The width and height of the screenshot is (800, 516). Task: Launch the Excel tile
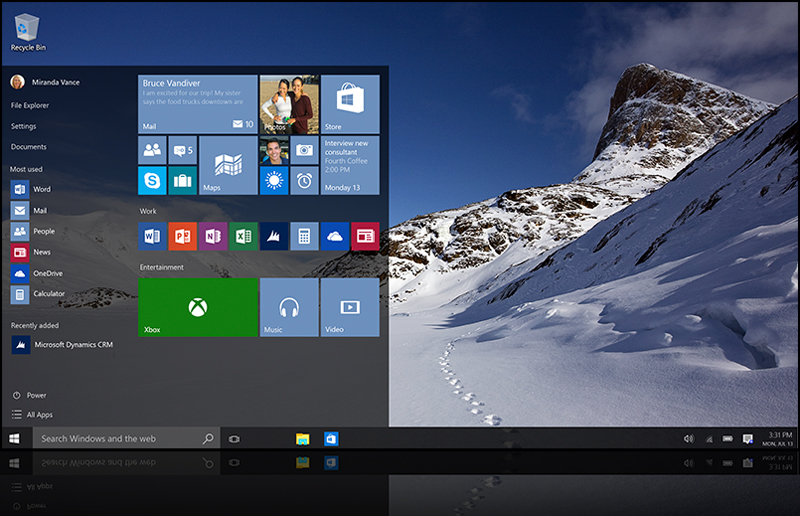pyautogui.click(x=243, y=236)
